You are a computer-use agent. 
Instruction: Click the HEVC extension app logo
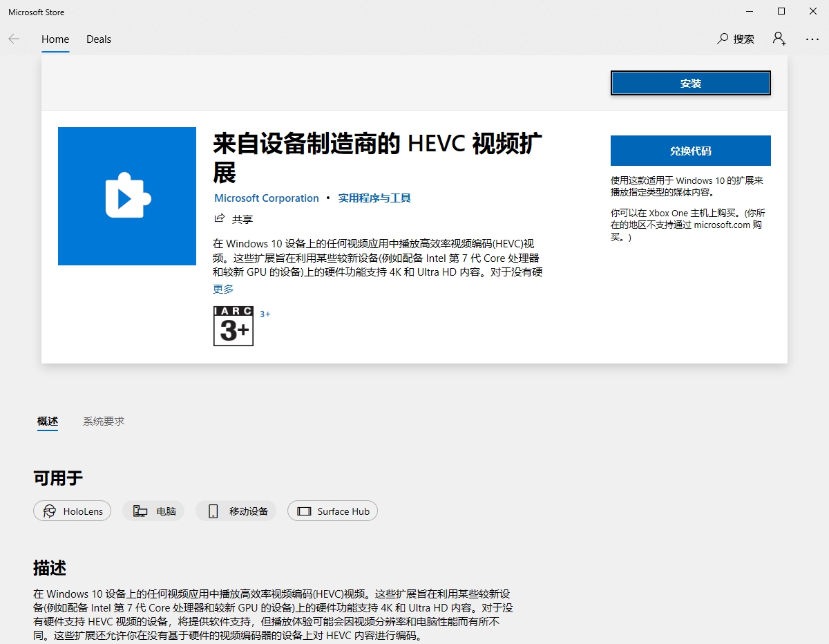(x=127, y=196)
